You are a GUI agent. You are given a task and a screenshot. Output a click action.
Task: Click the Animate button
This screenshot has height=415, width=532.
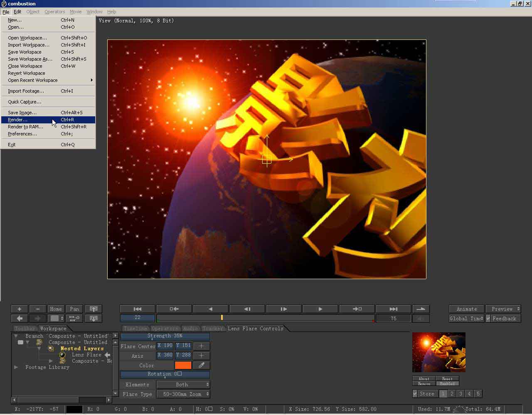tap(466, 309)
